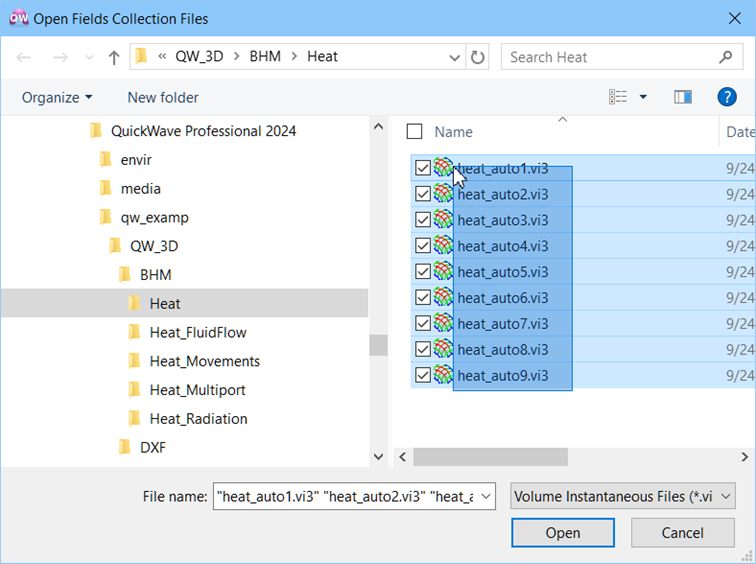Viewport: 756px width, 564px height.
Task: Uncheck heat_auto8.vi3 checkbox
Action: [423, 349]
